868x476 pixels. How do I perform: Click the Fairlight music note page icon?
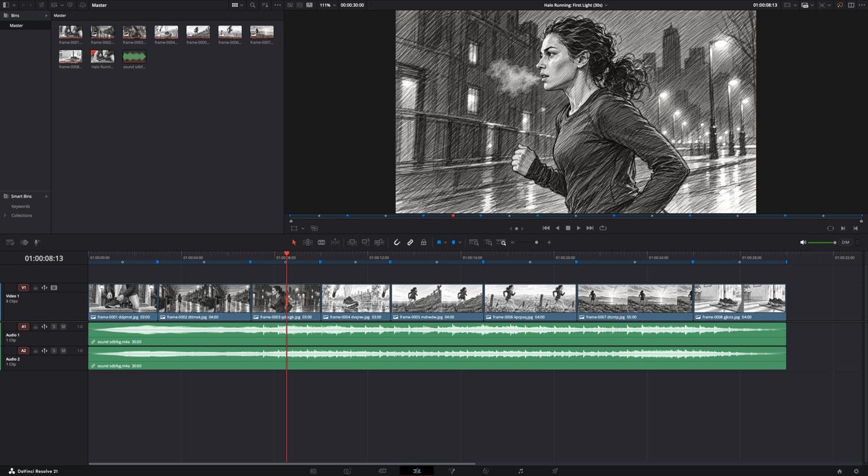click(x=520, y=471)
